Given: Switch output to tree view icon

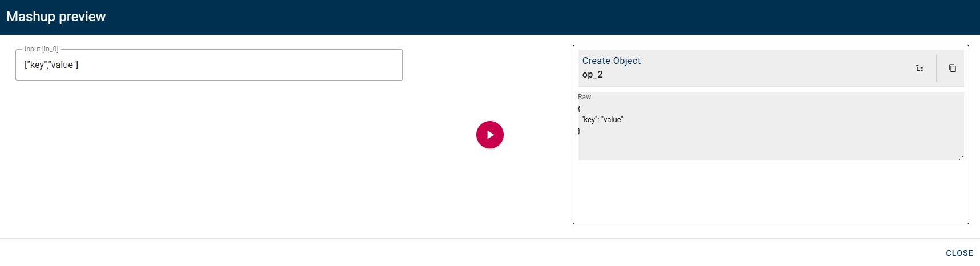Looking at the screenshot, I should click(x=920, y=68).
